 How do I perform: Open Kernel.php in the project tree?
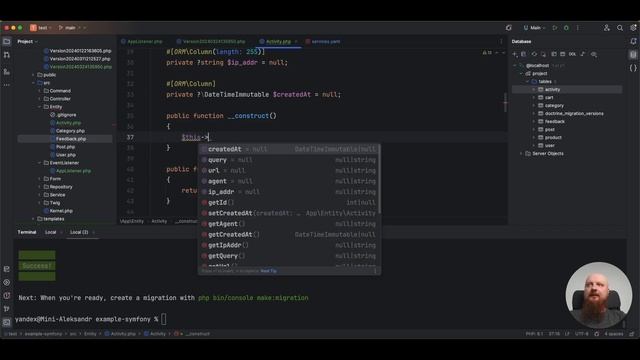tap(61, 211)
